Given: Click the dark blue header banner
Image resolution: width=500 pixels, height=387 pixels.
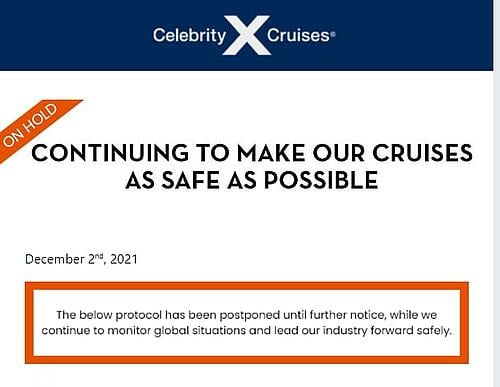Looking at the screenshot, I should point(246,35).
